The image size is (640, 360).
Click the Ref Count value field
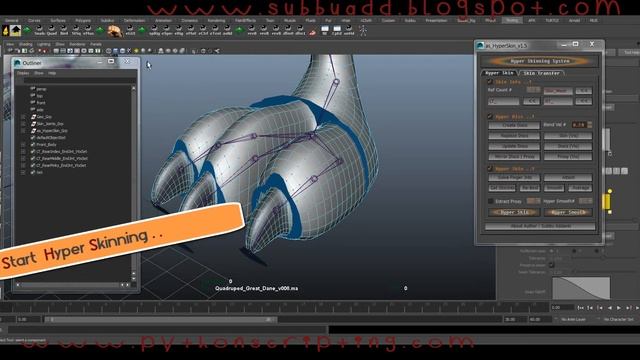(x=533, y=90)
